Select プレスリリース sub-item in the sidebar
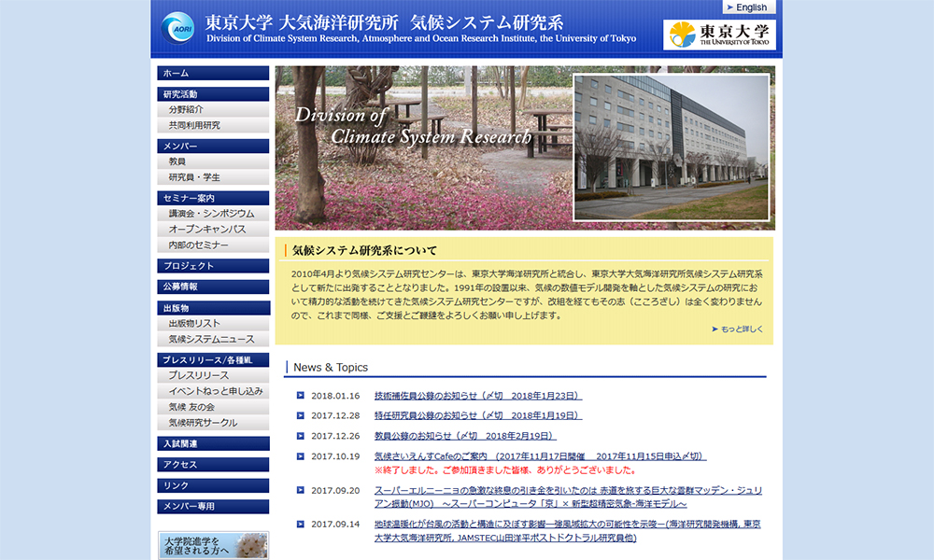The height and width of the screenshot is (560, 934). [x=213, y=375]
